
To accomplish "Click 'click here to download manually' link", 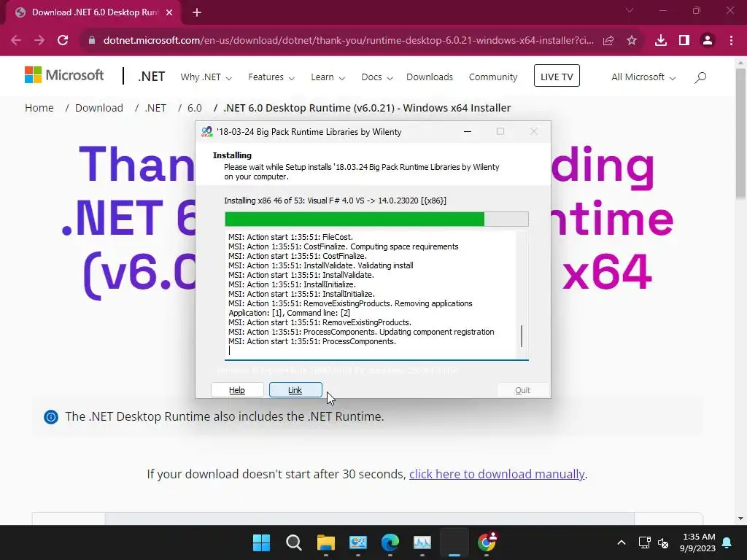I will [496, 474].
